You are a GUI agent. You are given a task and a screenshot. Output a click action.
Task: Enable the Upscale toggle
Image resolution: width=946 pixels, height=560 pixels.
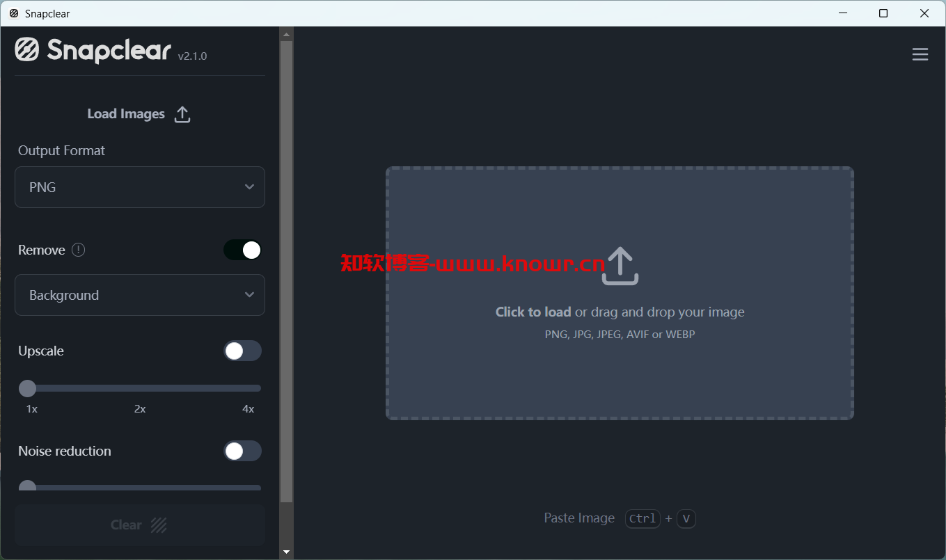(x=242, y=351)
